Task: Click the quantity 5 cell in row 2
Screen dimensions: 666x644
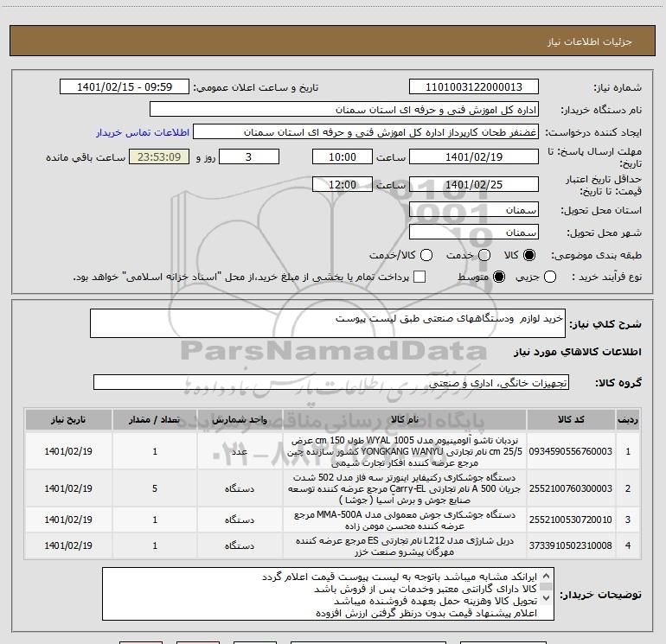Action: 155,488
